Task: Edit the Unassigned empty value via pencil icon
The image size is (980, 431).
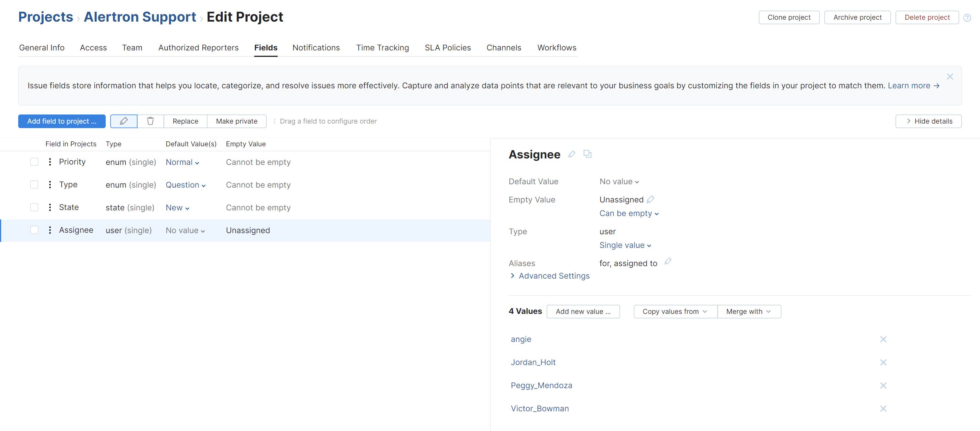Action: pyautogui.click(x=651, y=199)
